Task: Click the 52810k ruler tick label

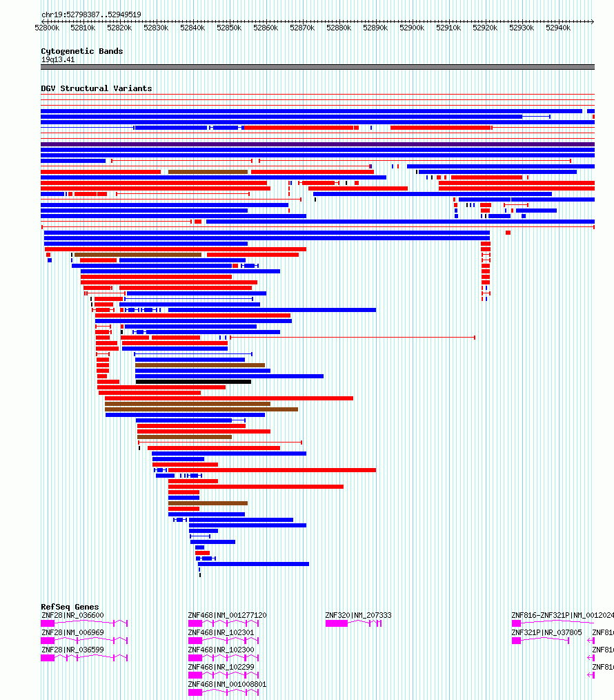Action: tap(83, 28)
